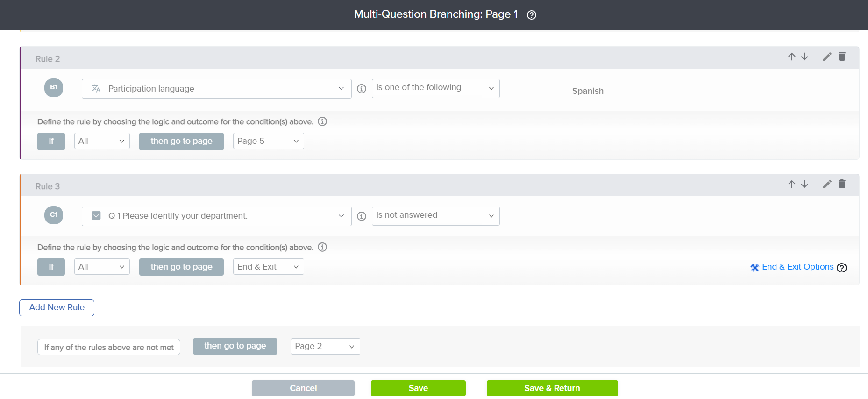Open Rule 2 'Page 5' destination dropdown
This screenshot has width=868, height=399.
[268, 141]
